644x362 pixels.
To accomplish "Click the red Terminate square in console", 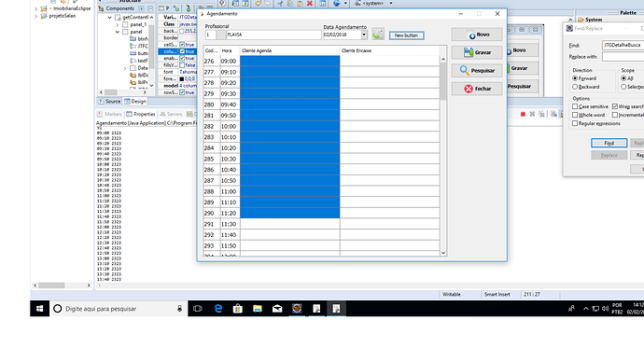I will 523,114.
